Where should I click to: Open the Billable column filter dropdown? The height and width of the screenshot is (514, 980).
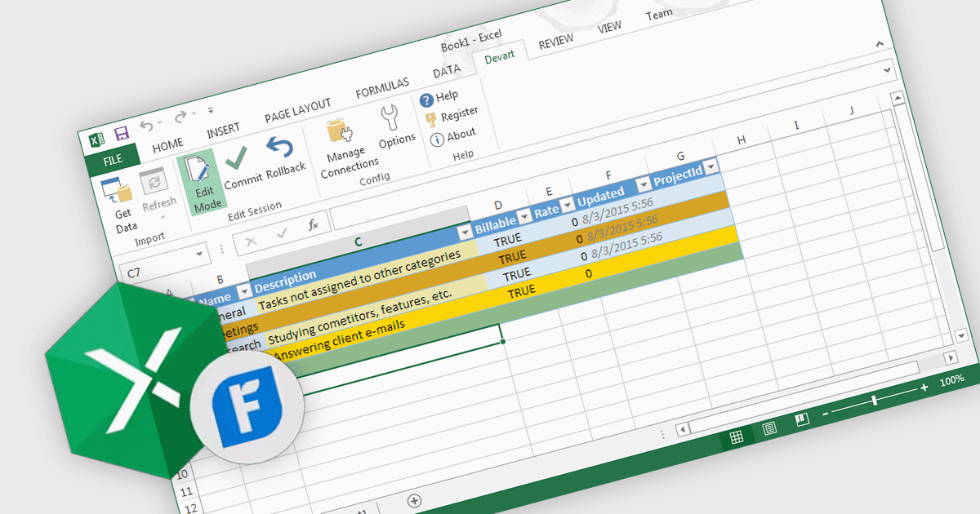523,218
